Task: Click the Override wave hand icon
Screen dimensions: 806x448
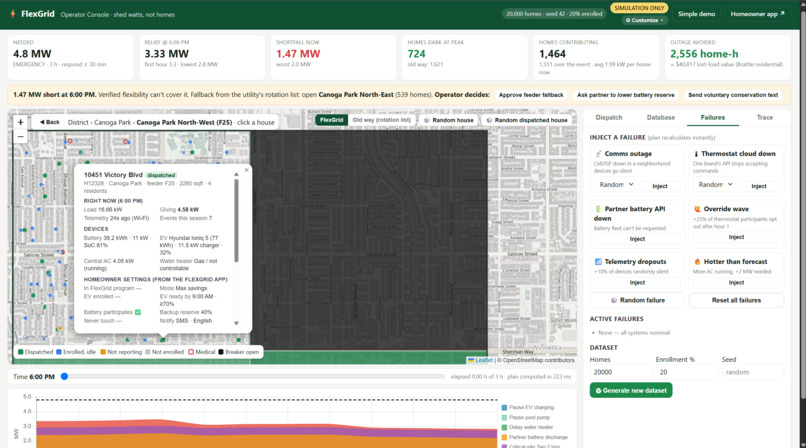Action: 698,209
